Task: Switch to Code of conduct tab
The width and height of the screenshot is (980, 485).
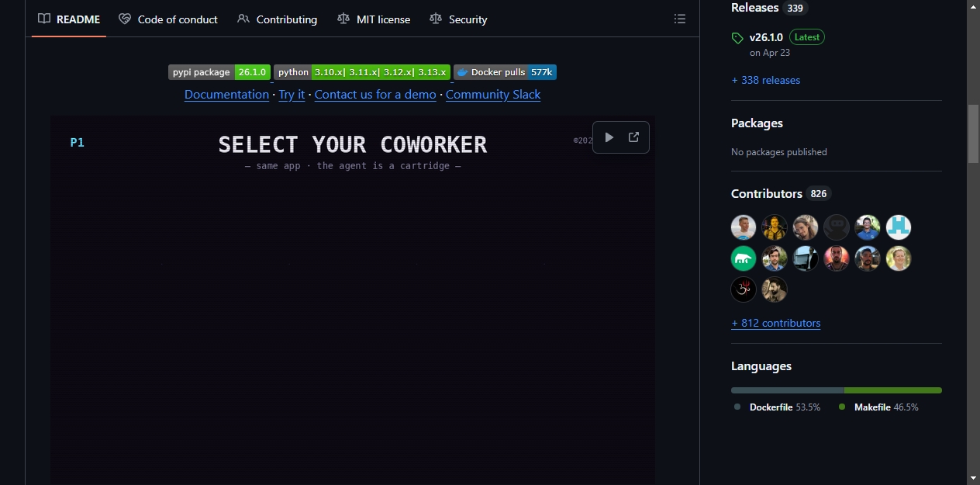Action: 168,19
